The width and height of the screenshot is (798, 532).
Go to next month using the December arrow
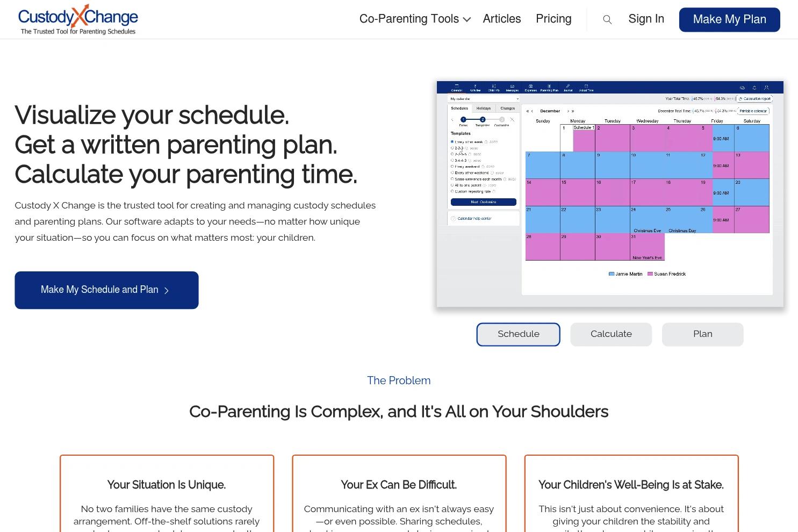click(x=568, y=111)
